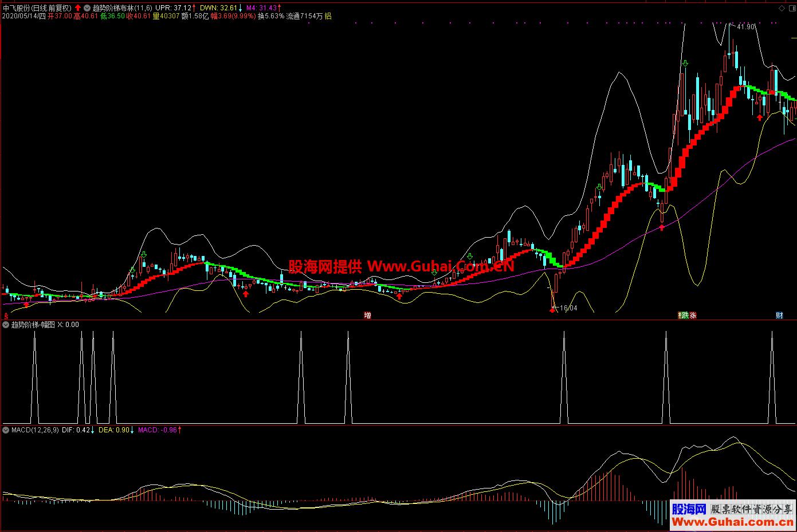Expand the 趋势阶梯布林 indicator dropdown button
The image size is (797, 532).
pos(87,8)
